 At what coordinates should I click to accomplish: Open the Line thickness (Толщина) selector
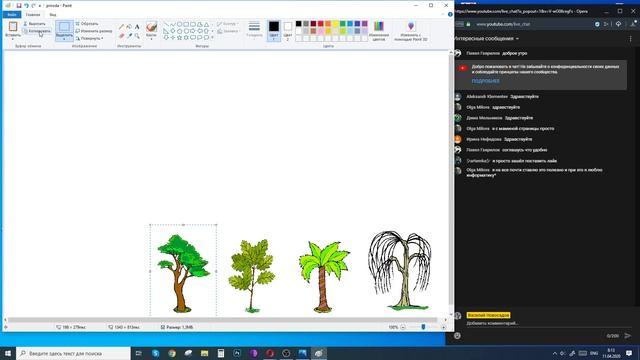[254, 30]
